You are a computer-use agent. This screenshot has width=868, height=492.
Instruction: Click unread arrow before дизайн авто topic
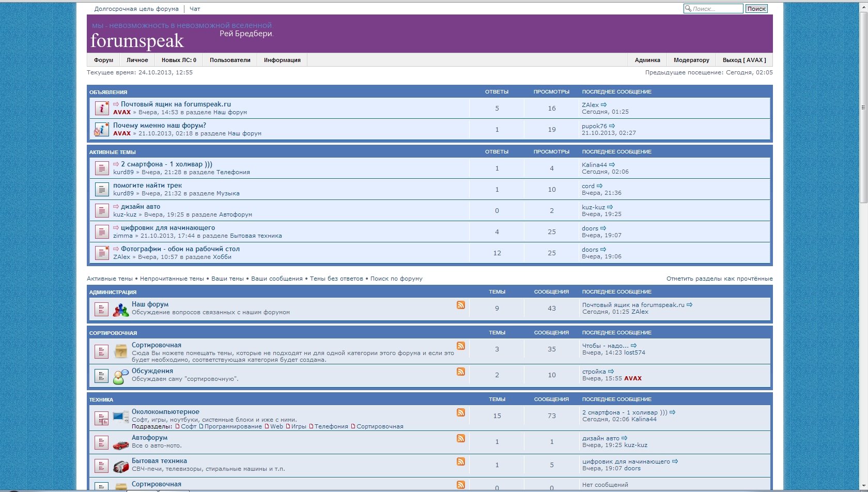click(116, 207)
